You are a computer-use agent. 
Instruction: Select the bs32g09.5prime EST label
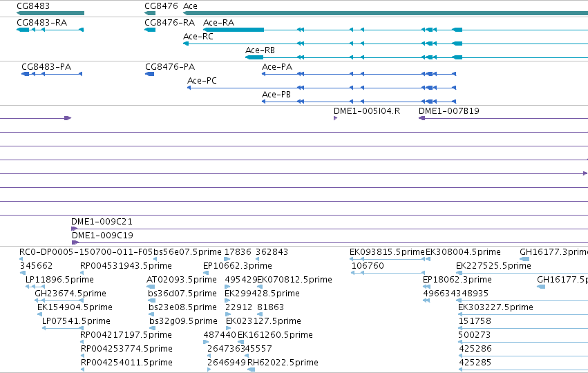click(183, 321)
